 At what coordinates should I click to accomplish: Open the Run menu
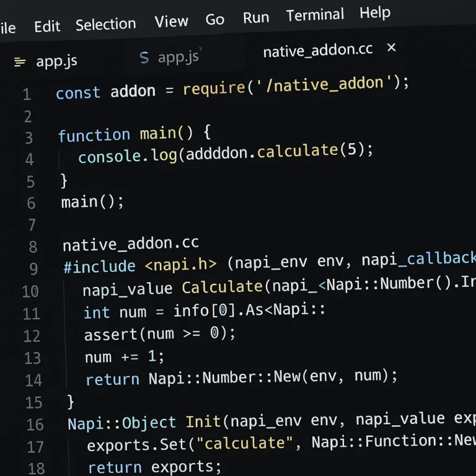(x=256, y=17)
